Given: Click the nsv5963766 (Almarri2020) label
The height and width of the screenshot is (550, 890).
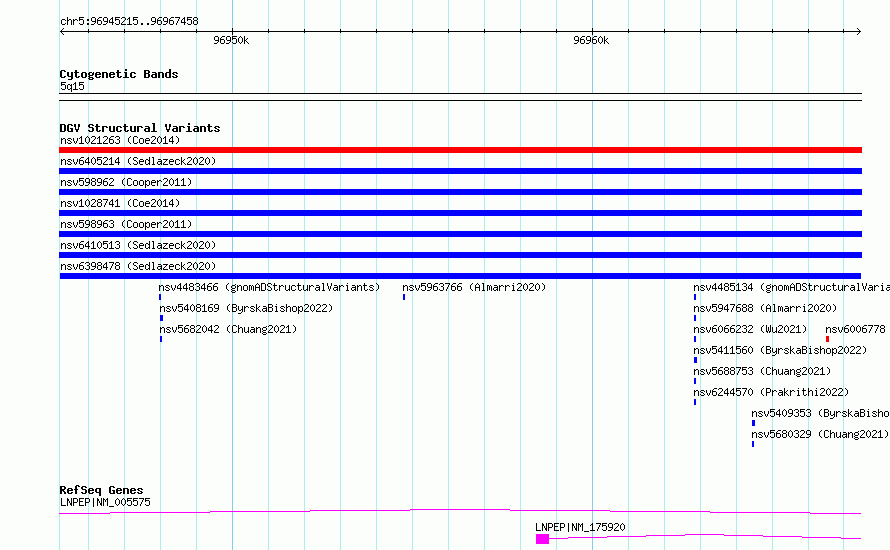Looking at the screenshot, I should (474, 287).
